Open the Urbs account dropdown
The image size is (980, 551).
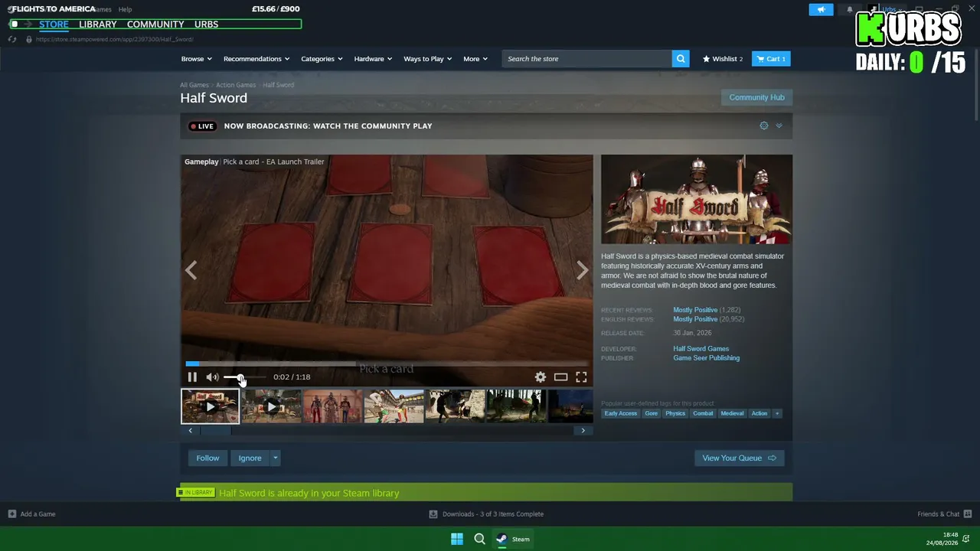889,10
